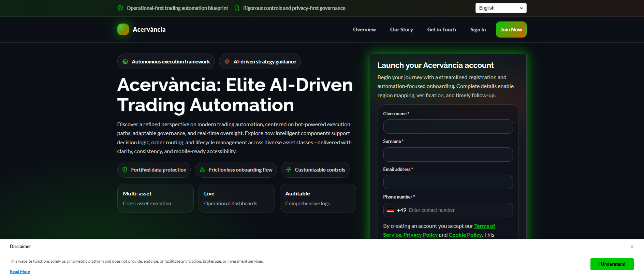This screenshot has width=644, height=279.
Task: Click the 'Disclaimer' banner title
Action: (x=20, y=246)
